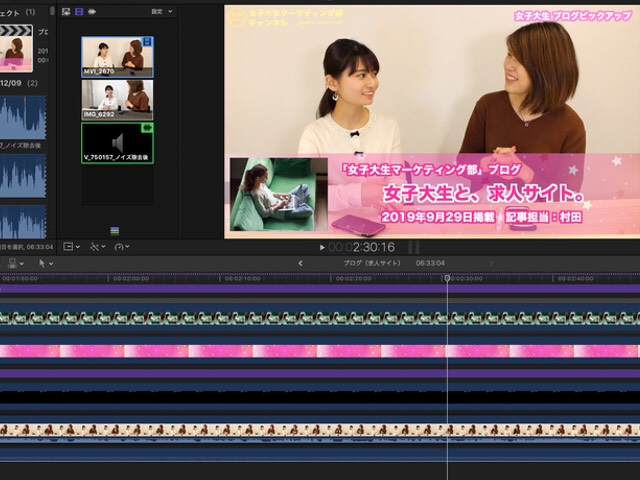Click the 00:02:00:00 mark on the ruler
This screenshot has height=480, width=640.
pyautogui.click(x=131, y=278)
